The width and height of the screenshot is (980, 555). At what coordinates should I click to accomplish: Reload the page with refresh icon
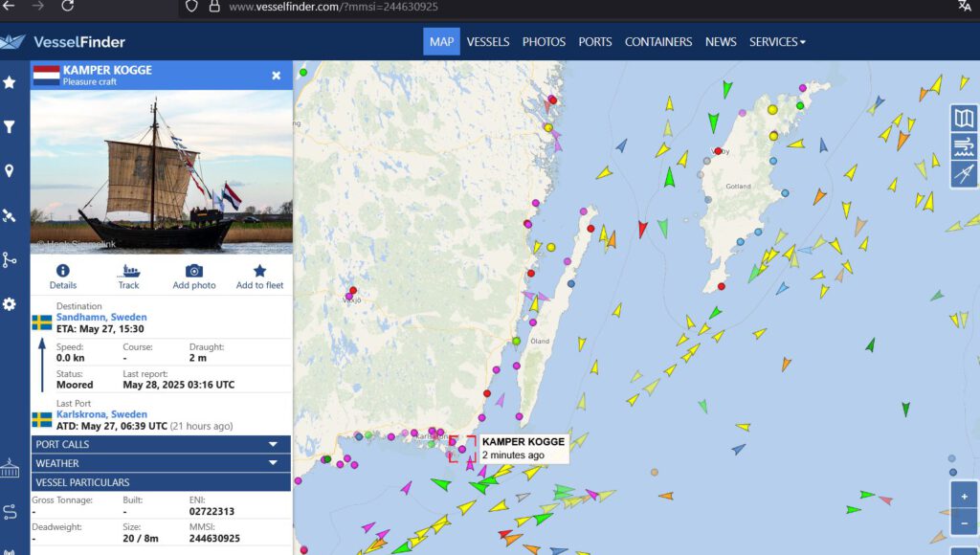click(68, 7)
